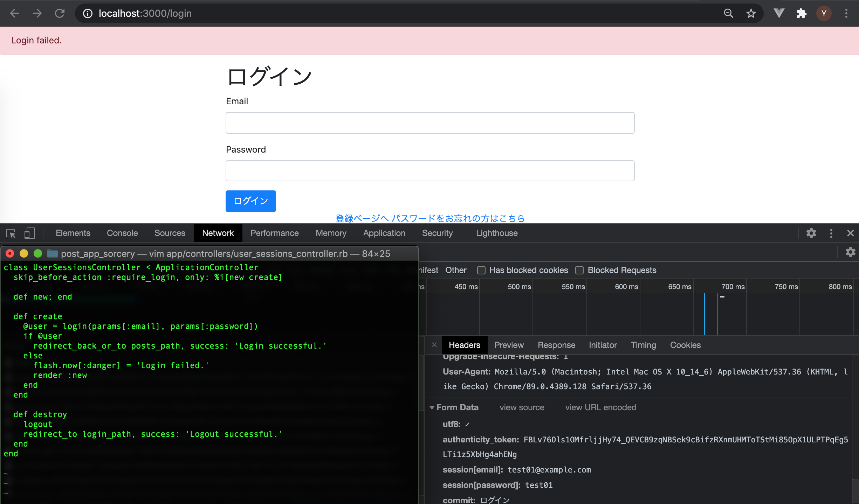Click the green zoom button of terminal window
The image size is (859, 504).
(x=38, y=253)
